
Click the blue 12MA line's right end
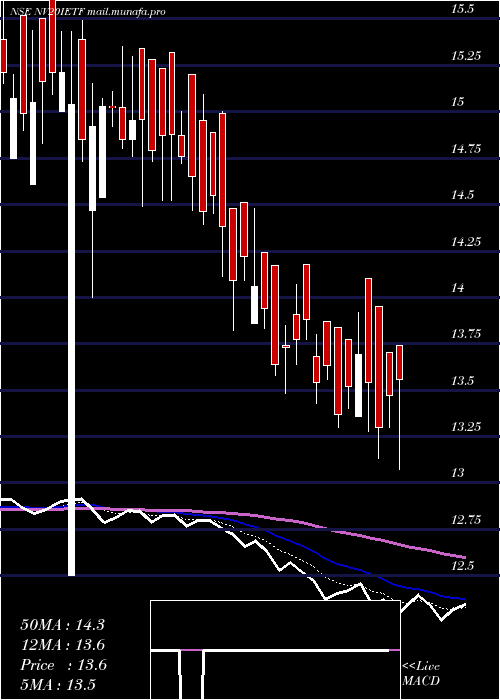click(463, 599)
